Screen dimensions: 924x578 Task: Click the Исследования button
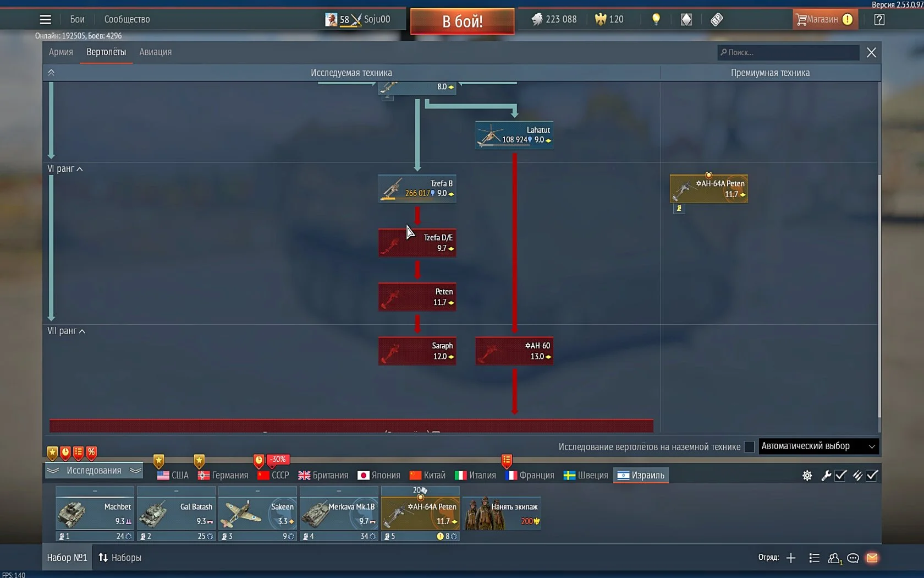click(x=94, y=471)
